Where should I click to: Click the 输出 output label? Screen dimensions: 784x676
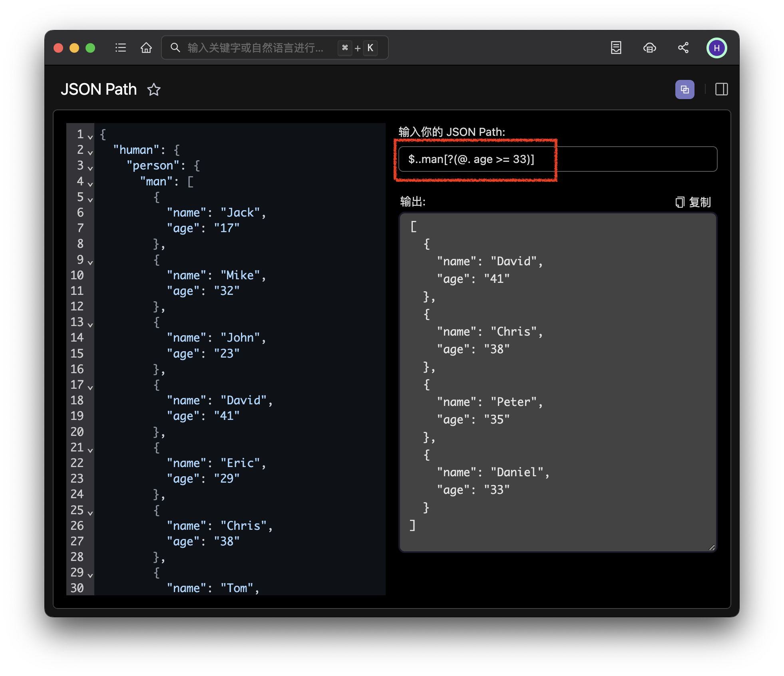pyautogui.click(x=411, y=202)
